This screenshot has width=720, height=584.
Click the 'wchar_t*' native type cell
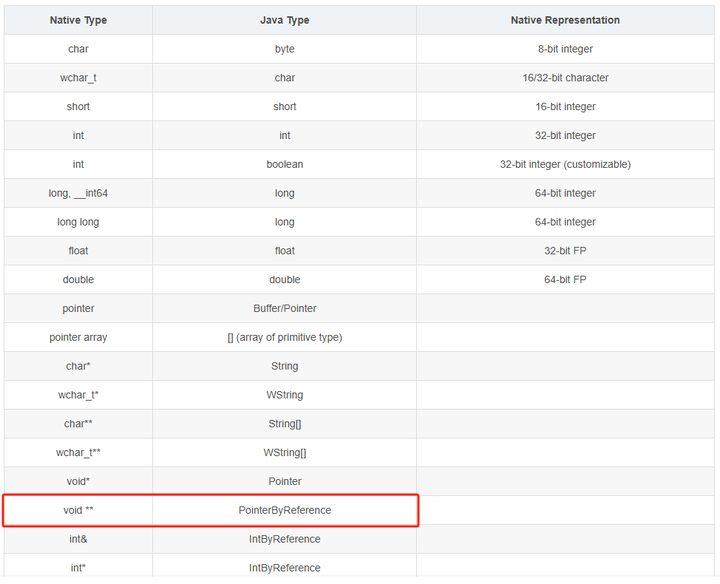(78, 395)
